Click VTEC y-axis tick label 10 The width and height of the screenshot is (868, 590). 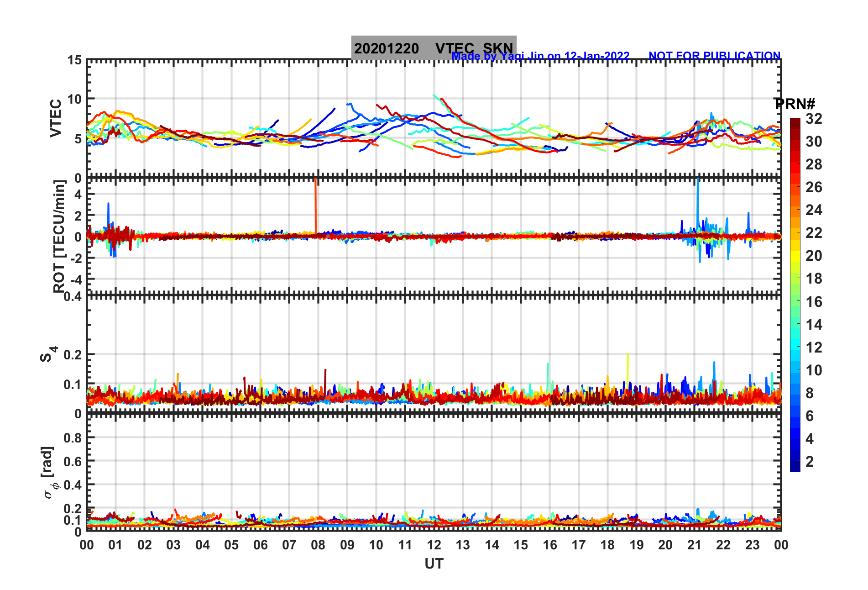(x=74, y=99)
